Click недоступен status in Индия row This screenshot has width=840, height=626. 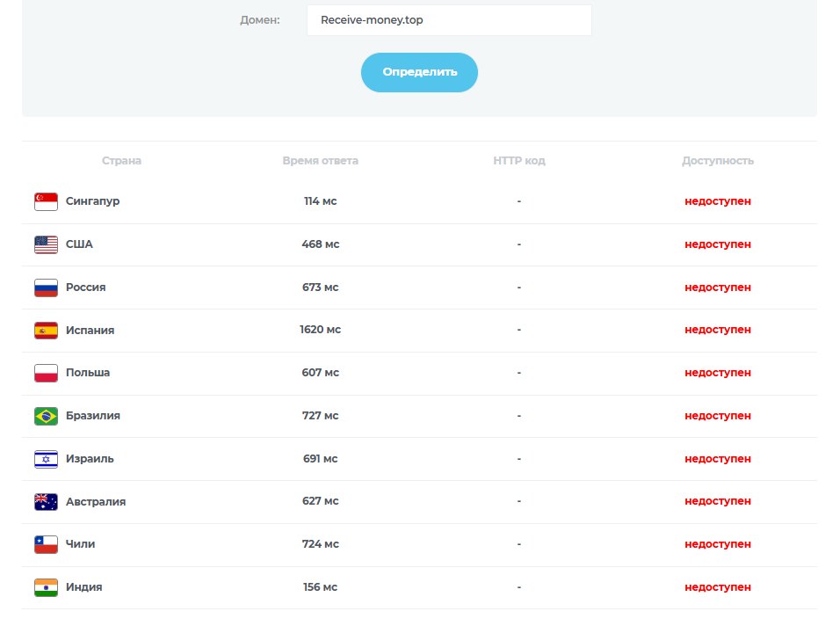718,587
